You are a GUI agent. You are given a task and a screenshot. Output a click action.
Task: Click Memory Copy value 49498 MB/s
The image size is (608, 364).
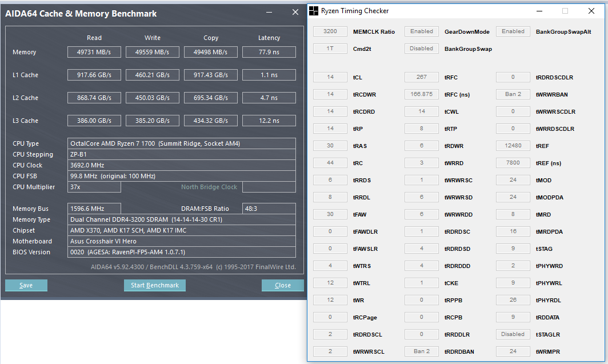pyautogui.click(x=210, y=52)
